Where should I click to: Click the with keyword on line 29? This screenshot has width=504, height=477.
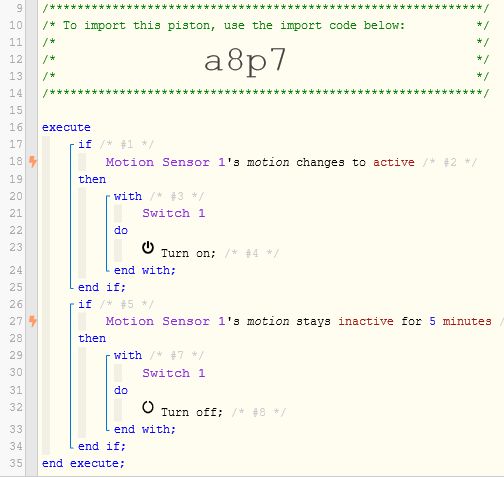128,355
